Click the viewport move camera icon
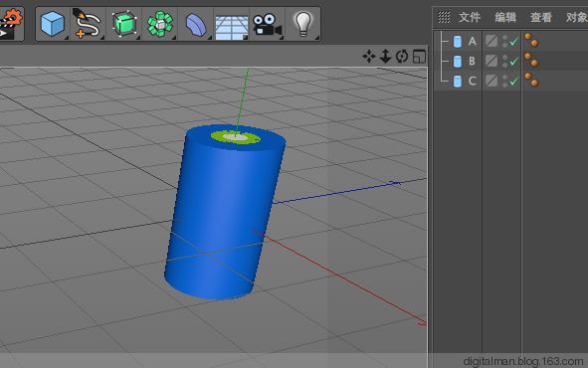Screen dimensions: 588x368 coord(369,57)
